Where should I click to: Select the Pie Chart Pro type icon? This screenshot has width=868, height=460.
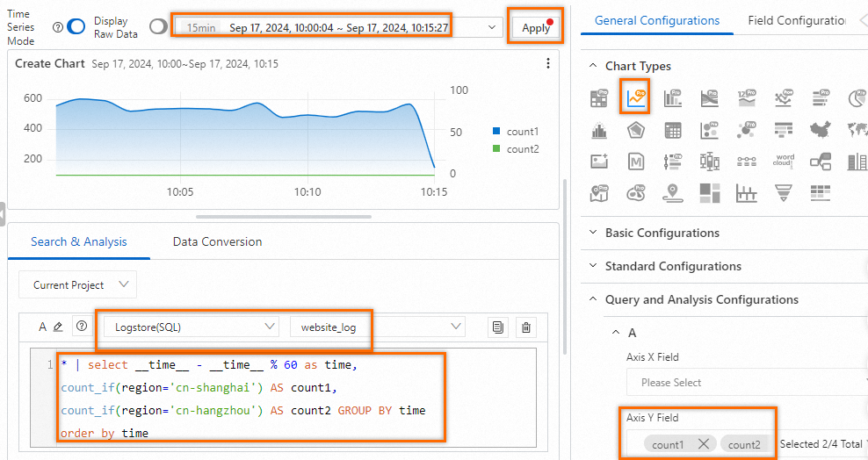pyautogui.click(x=857, y=97)
